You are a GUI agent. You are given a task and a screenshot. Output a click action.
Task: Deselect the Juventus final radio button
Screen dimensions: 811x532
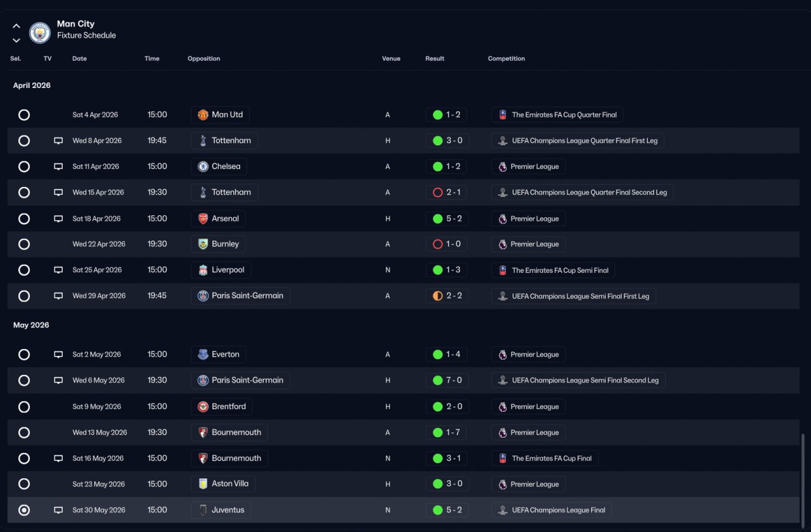(x=24, y=510)
